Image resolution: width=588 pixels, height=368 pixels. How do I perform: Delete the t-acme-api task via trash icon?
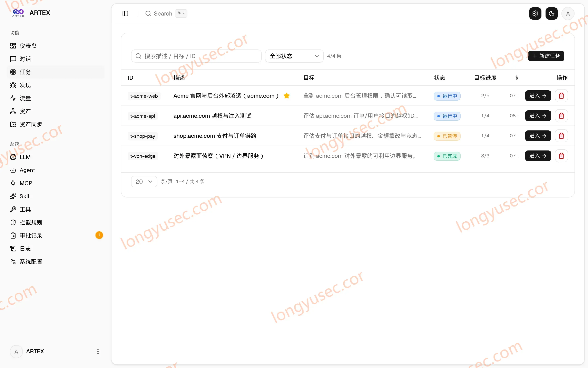[561, 116]
